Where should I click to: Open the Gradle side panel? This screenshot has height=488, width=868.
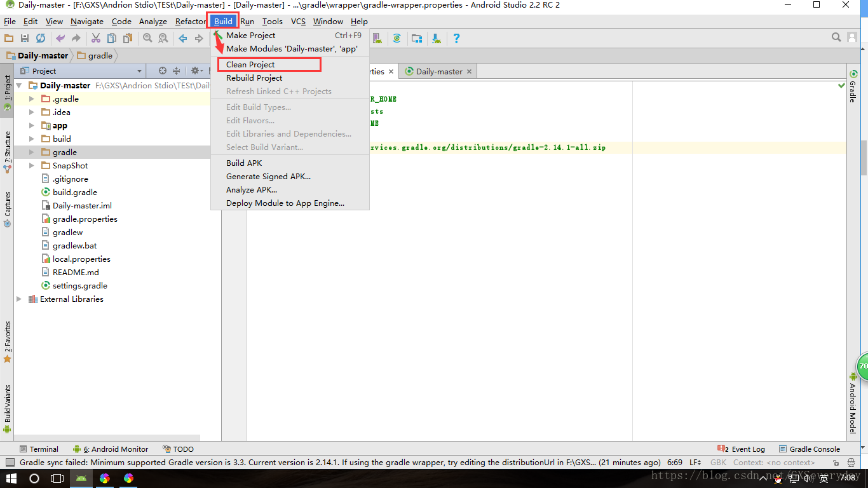[853, 87]
